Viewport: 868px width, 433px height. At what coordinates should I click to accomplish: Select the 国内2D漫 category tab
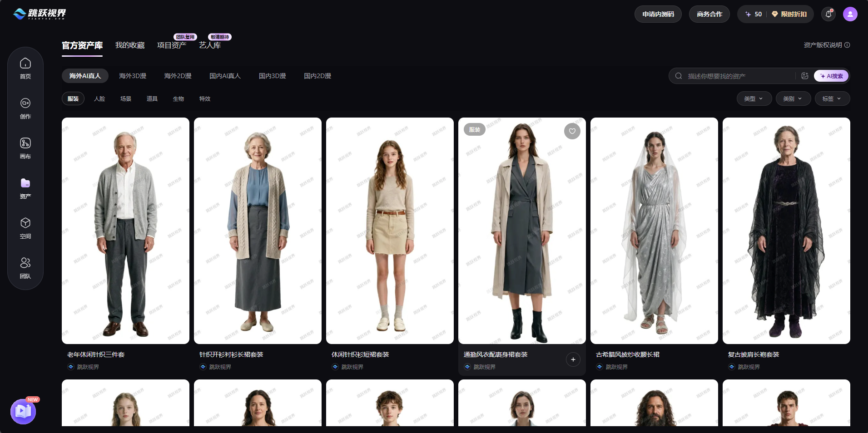[317, 76]
